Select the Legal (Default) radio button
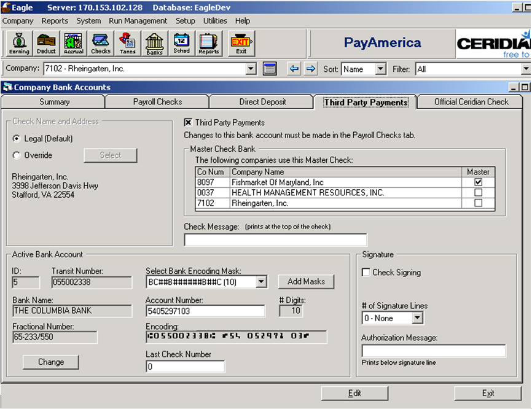Viewport: 532px width, 409px height. click(17, 139)
